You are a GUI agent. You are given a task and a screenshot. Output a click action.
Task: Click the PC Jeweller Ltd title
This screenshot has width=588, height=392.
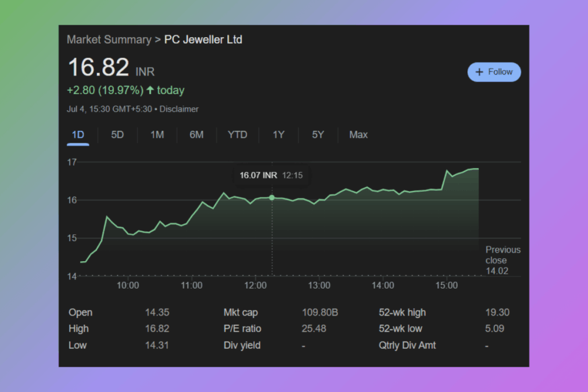tap(203, 40)
